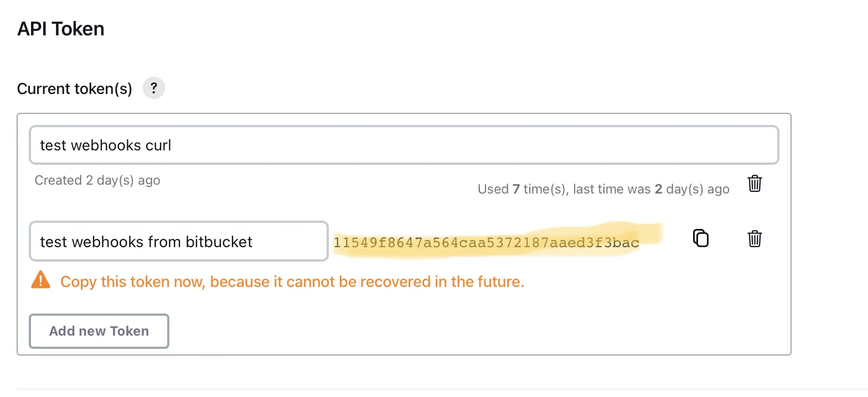The image size is (868, 397).
Task: Delete the 'test webhooks curl' token
Action: pyautogui.click(x=755, y=184)
